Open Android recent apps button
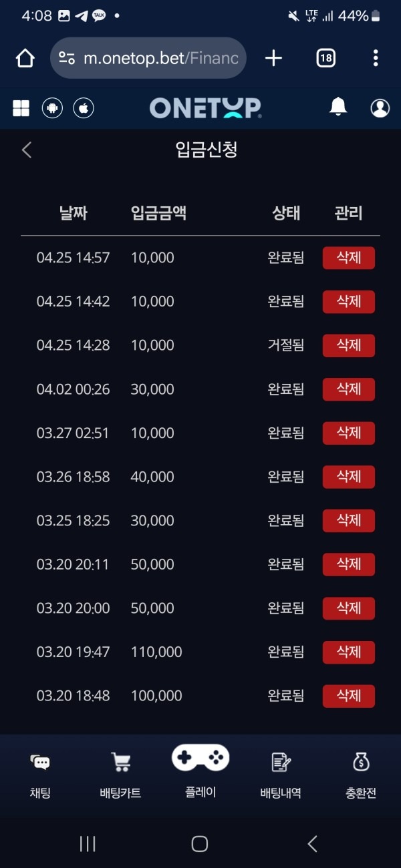 [x=87, y=843]
